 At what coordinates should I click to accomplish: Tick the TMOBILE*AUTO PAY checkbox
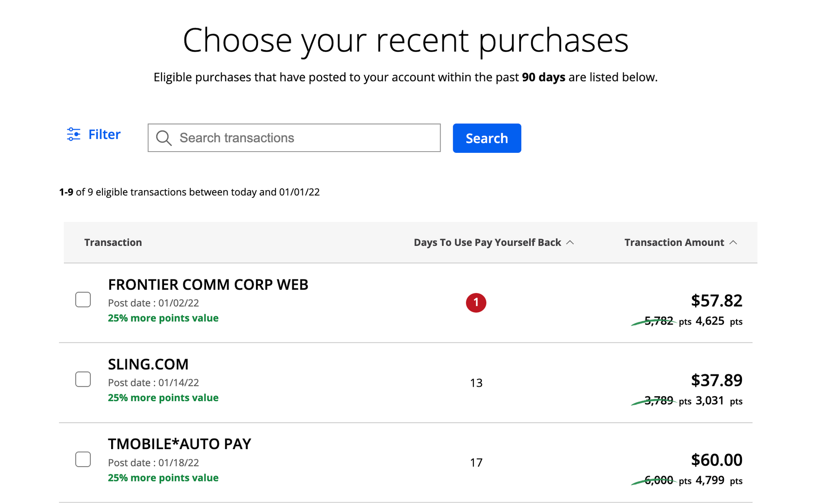click(x=83, y=460)
